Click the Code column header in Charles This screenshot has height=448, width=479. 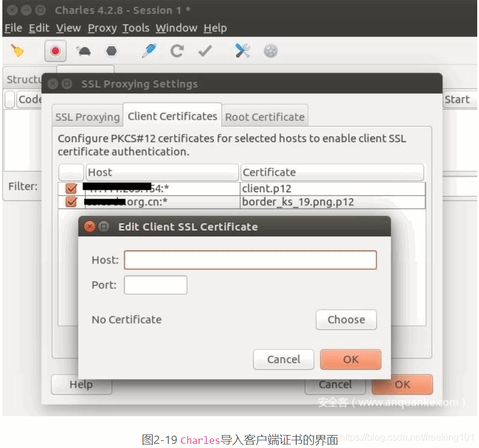coord(29,99)
